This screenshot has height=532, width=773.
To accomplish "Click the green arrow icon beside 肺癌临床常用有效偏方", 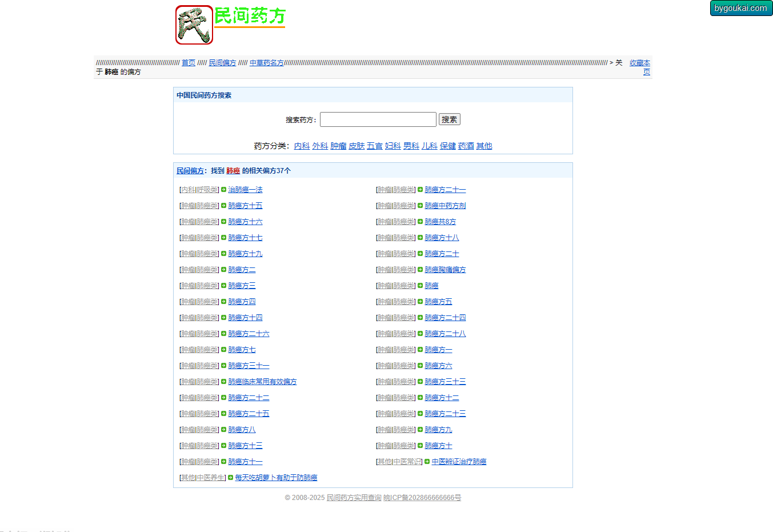I will (x=223, y=382).
